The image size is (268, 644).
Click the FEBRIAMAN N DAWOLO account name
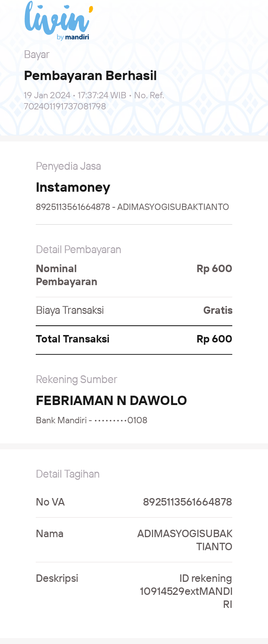pyautogui.click(x=111, y=401)
